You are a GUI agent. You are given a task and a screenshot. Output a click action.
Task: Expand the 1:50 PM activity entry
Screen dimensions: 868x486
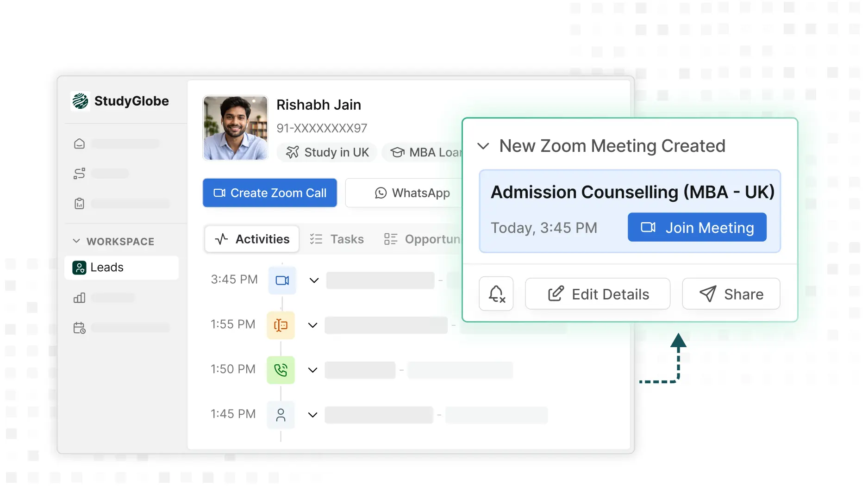[x=312, y=370]
